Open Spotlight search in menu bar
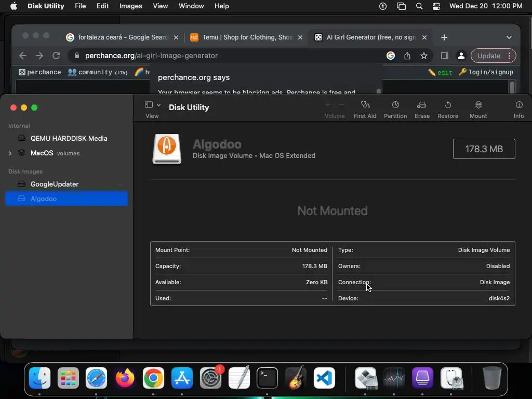Image resolution: width=532 pixels, height=399 pixels. [419, 6]
